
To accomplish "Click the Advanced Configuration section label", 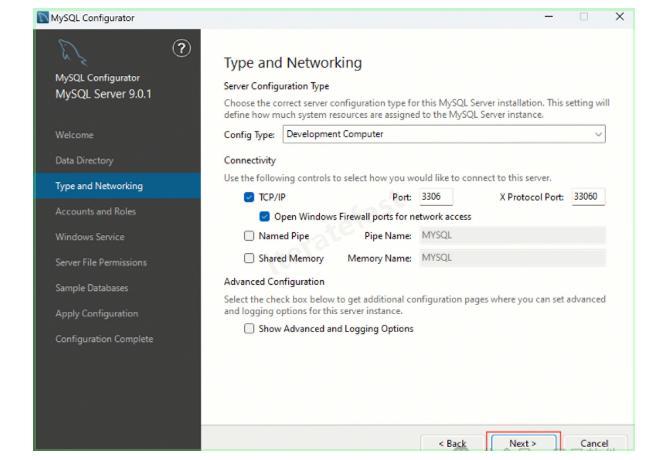I will coord(274,282).
